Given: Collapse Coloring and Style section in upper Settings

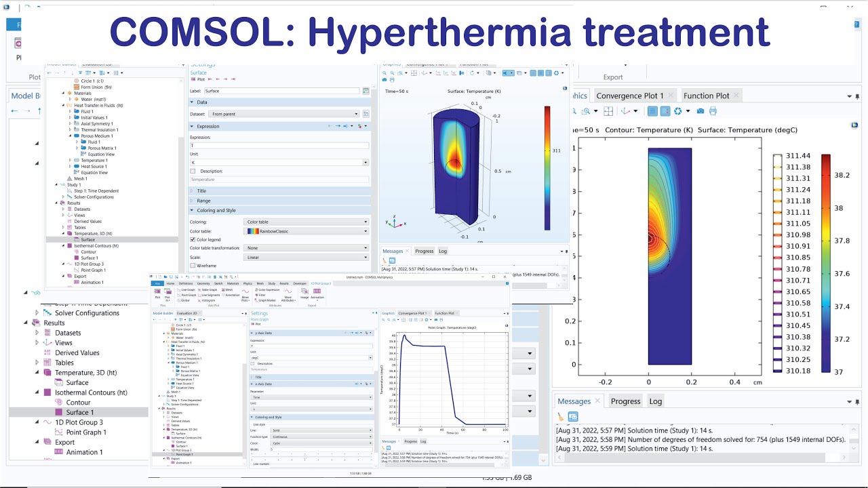Looking at the screenshot, I should click(279, 211).
